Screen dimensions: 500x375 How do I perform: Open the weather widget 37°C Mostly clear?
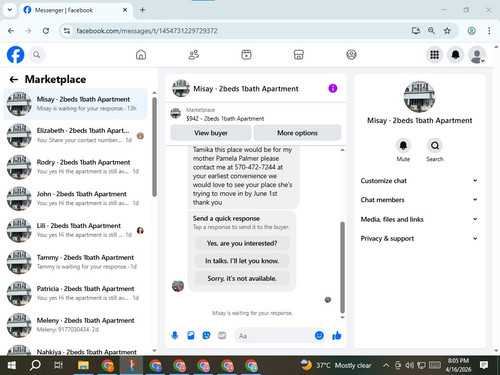point(336,365)
